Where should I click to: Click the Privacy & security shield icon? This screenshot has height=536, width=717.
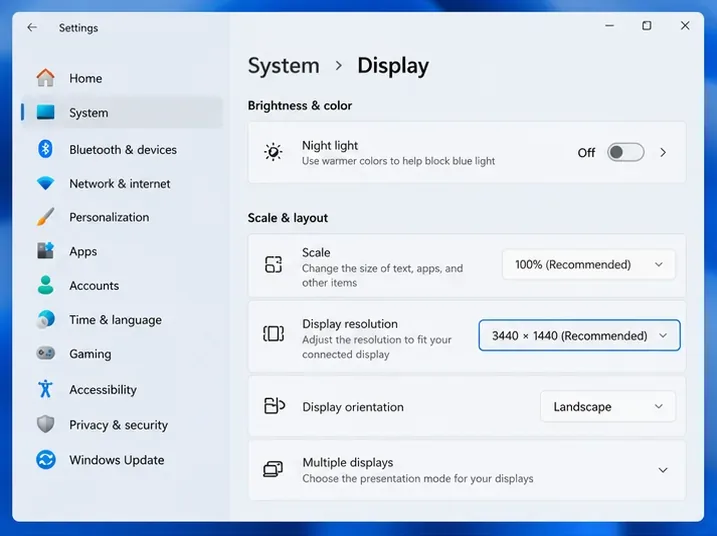[45, 424]
